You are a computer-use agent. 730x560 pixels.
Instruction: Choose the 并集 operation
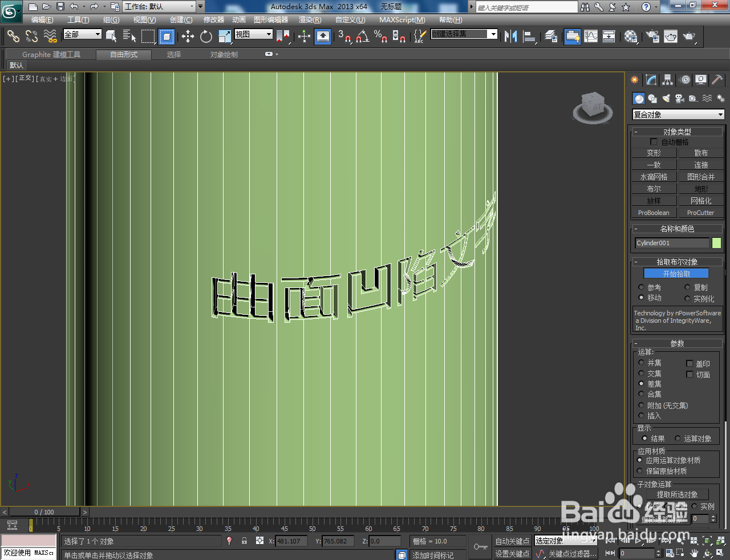[x=641, y=363]
